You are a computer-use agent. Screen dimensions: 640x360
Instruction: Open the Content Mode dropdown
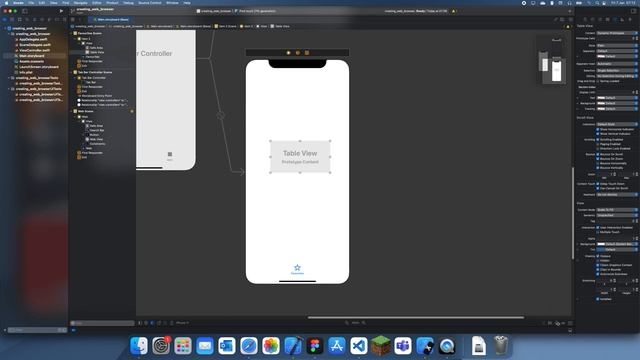click(617, 210)
